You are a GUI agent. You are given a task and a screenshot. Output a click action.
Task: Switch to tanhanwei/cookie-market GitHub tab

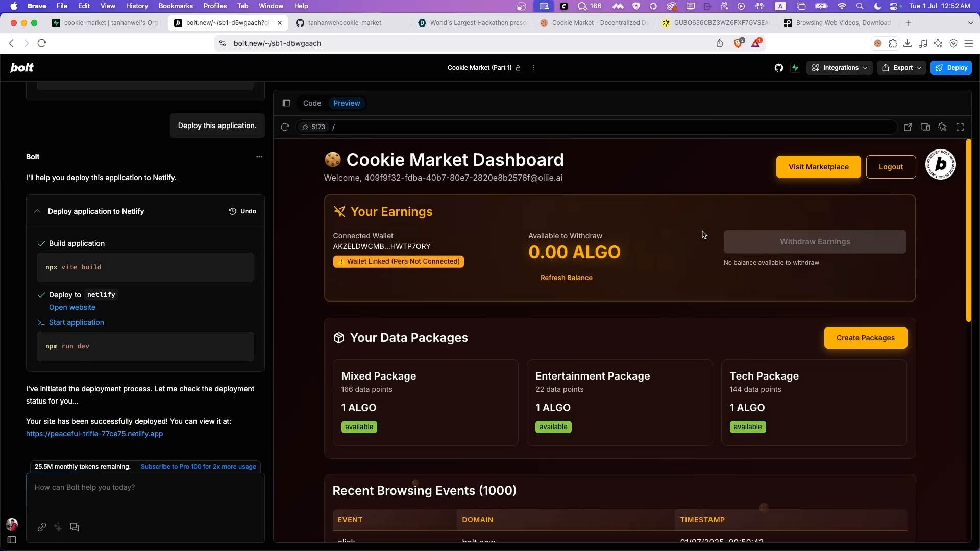coord(345,23)
